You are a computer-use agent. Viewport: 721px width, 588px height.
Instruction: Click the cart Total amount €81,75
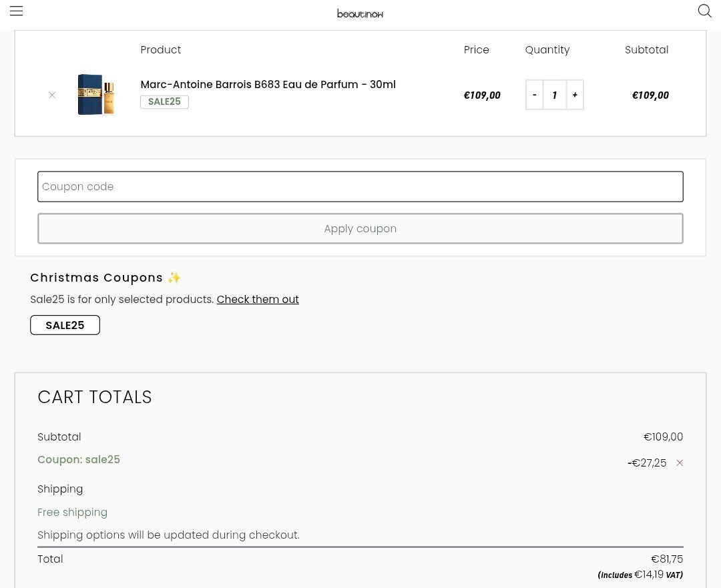pos(667,559)
